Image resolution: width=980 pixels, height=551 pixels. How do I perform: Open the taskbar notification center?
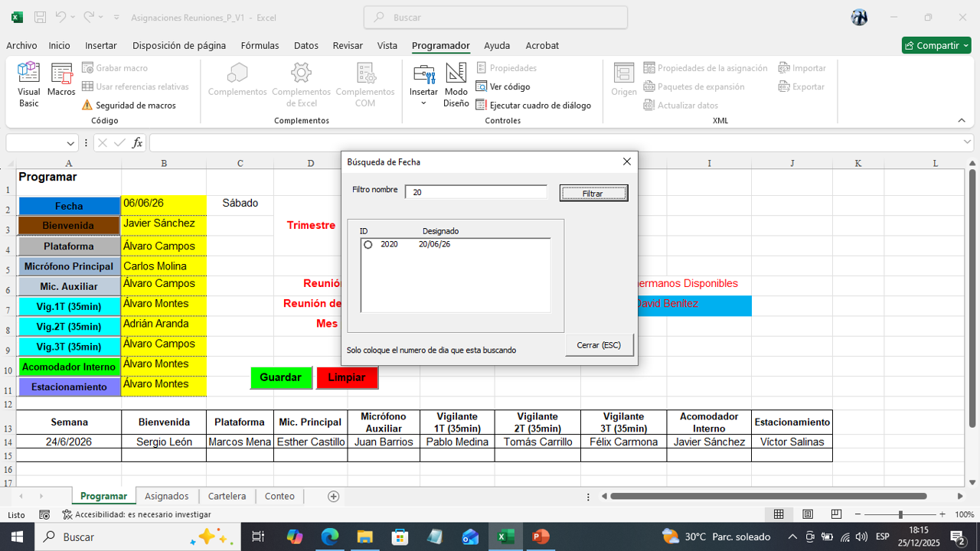pyautogui.click(x=957, y=536)
